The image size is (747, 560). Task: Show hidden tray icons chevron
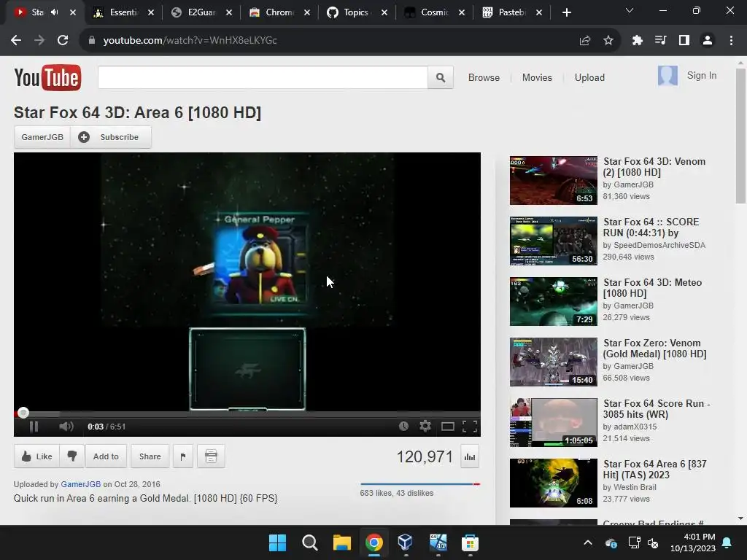(588, 542)
